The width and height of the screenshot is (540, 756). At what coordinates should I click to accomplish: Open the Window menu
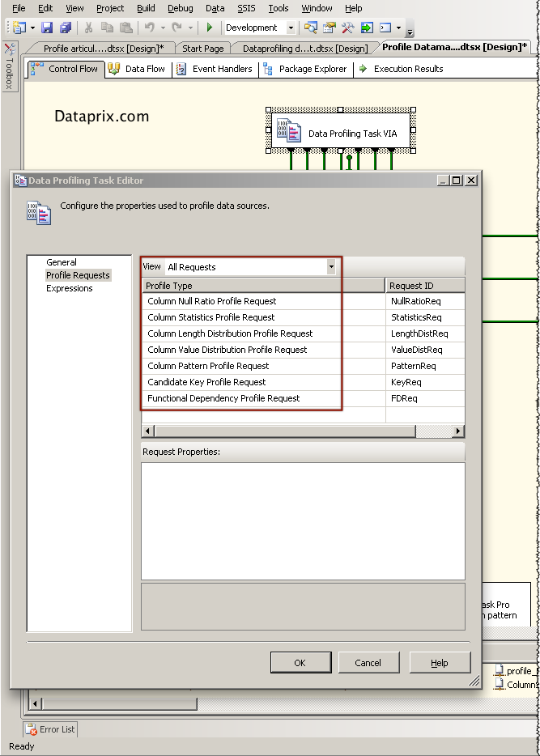coord(317,8)
